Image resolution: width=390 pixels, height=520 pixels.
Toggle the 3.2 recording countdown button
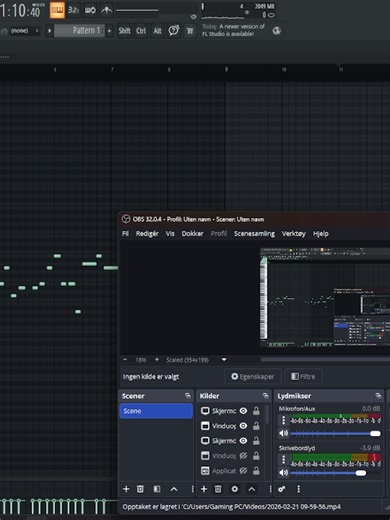coord(74,10)
